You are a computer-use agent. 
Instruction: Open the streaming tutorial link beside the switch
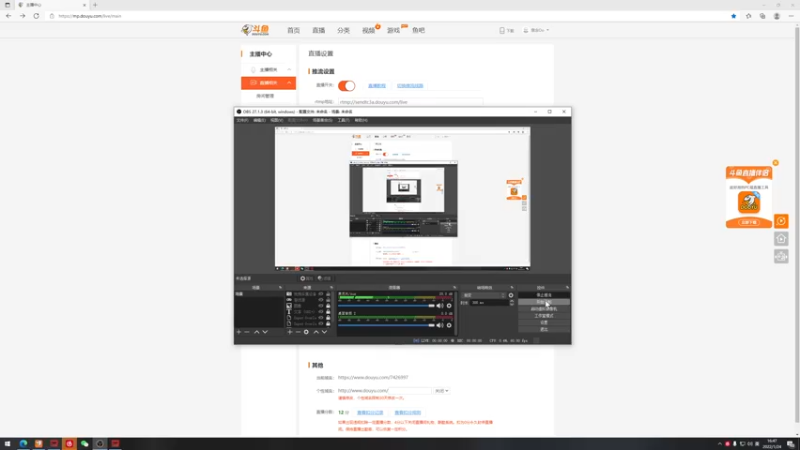click(377, 86)
